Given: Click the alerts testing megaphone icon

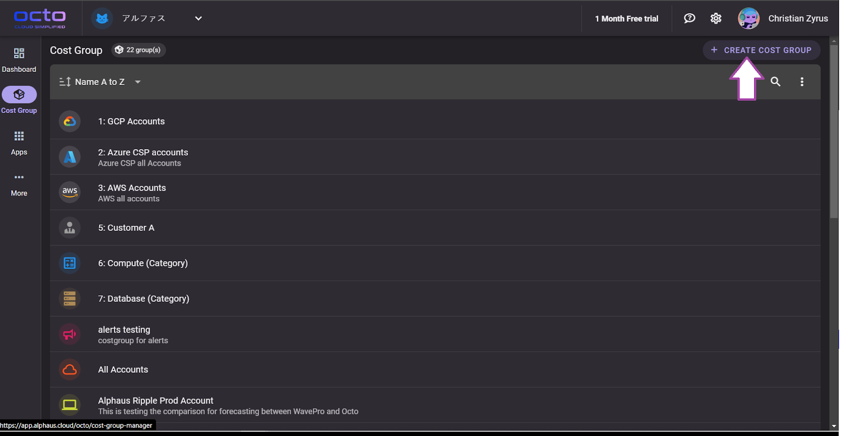Looking at the screenshot, I should [70, 334].
